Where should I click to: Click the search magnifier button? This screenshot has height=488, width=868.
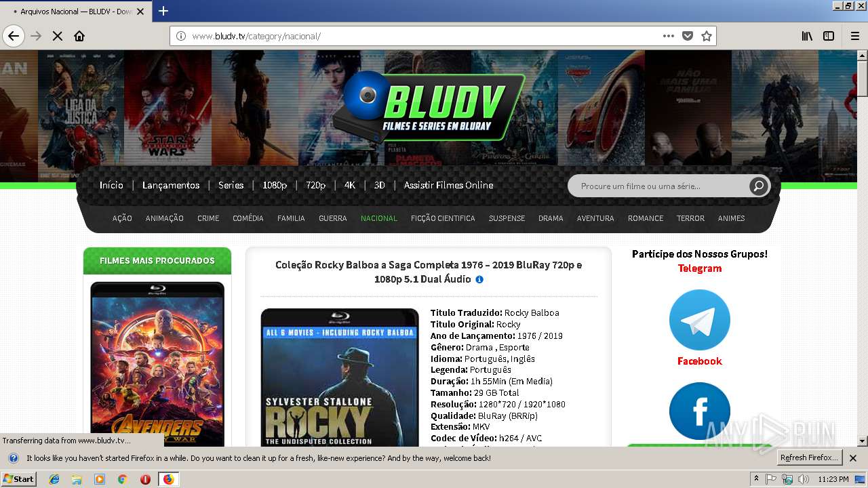click(x=758, y=186)
